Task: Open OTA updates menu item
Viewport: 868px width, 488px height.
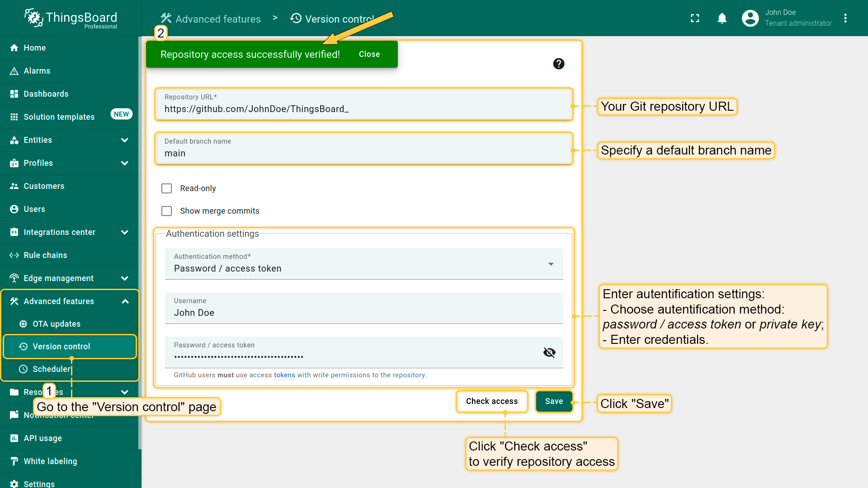Action: click(56, 324)
